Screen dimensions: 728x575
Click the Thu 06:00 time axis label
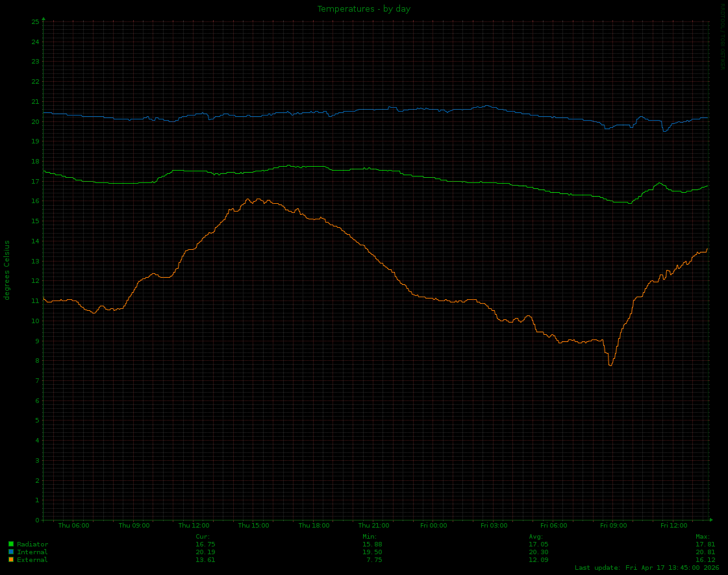pos(73,526)
